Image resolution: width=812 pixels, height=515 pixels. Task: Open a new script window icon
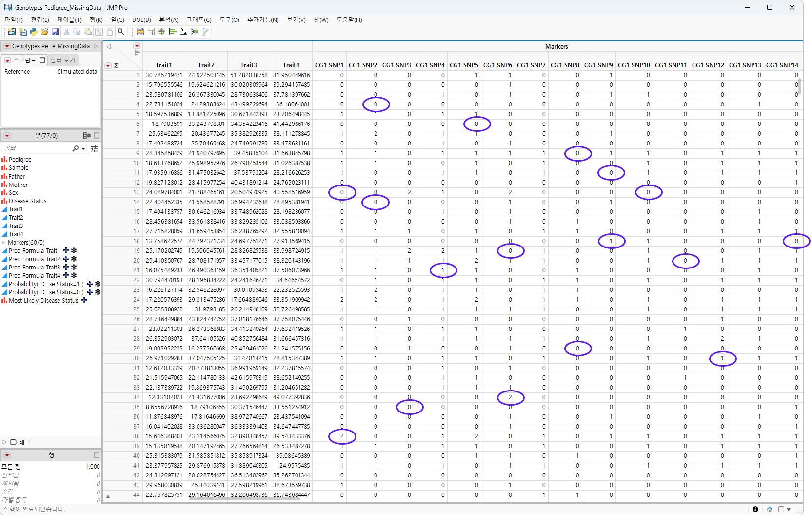pyautogui.click(x=22, y=32)
